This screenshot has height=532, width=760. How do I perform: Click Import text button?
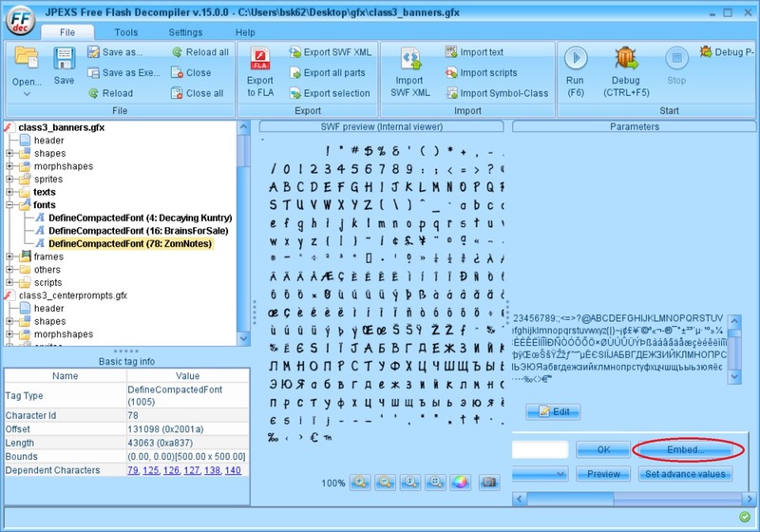[x=474, y=52]
